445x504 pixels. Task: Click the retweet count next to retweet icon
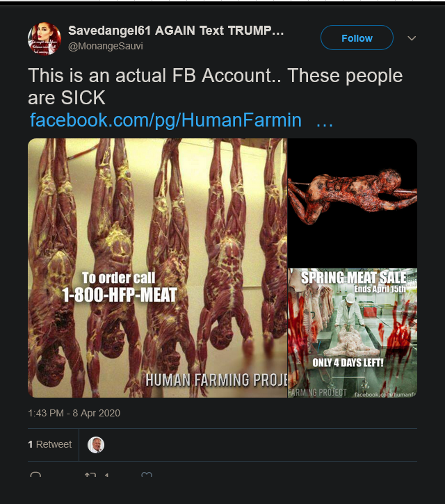(x=107, y=475)
